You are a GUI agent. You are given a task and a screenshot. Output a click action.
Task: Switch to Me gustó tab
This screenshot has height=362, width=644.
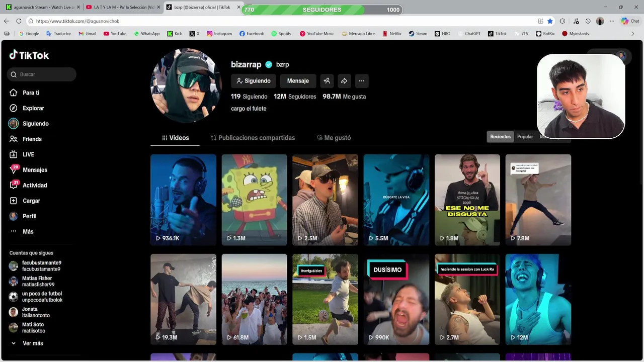click(334, 138)
